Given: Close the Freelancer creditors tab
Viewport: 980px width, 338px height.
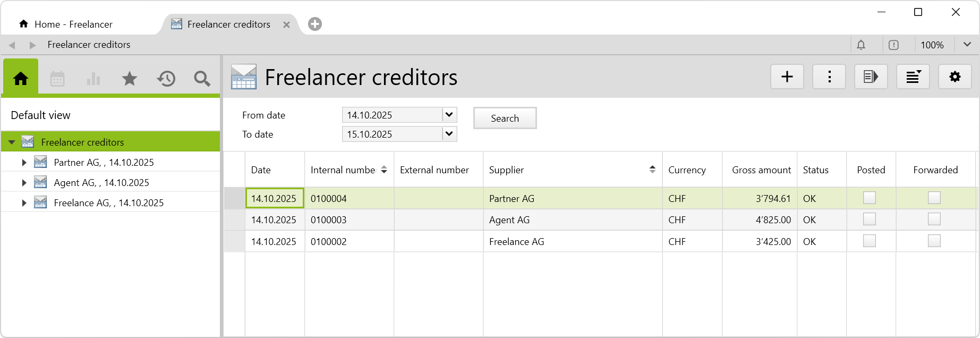Looking at the screenshot, I should 286,25.
